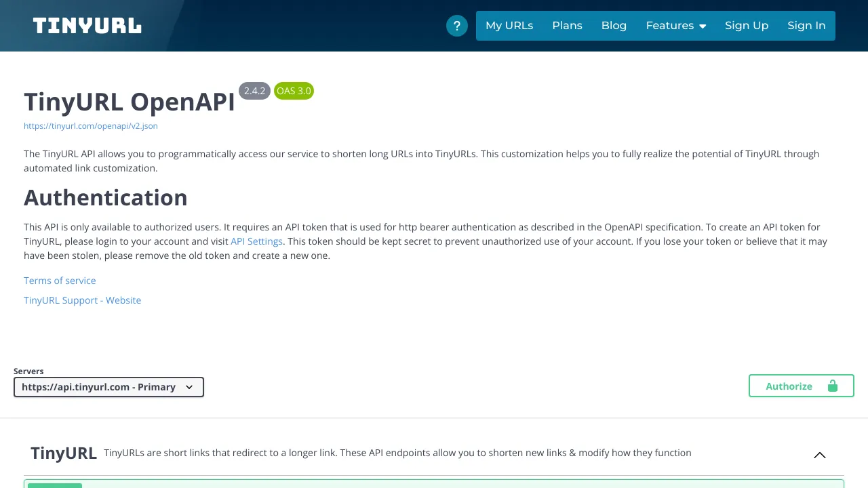868x488 pixels.
Task: Open the Servers dropdown selector
Action: (x=108, y=387)
